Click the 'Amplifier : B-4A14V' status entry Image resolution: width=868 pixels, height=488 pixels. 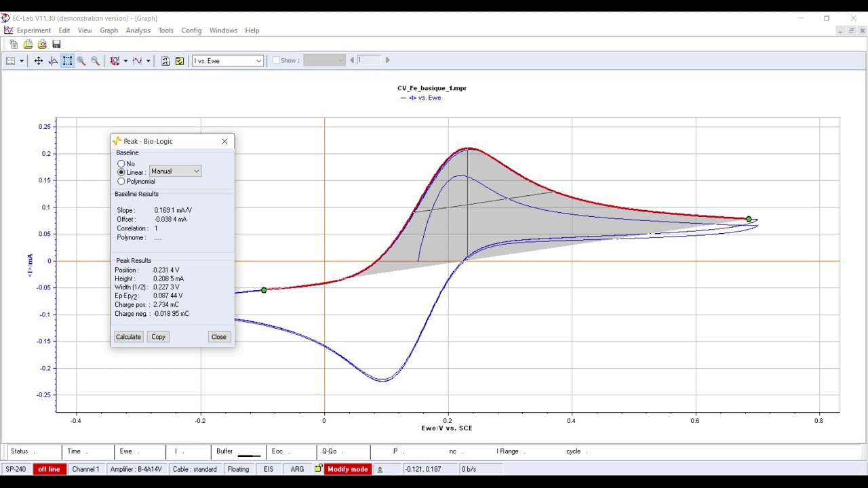coord(136,469)
